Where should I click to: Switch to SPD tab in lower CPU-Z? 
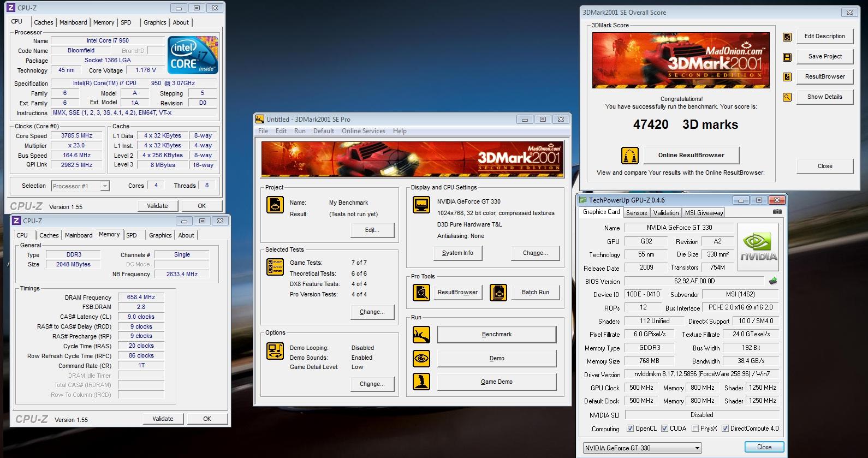pos(132,235)
